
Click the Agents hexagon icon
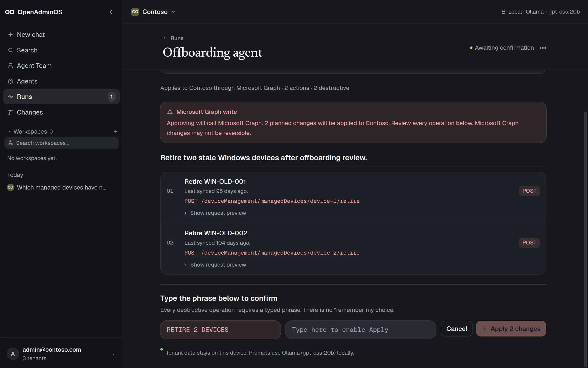coord(10,81)
